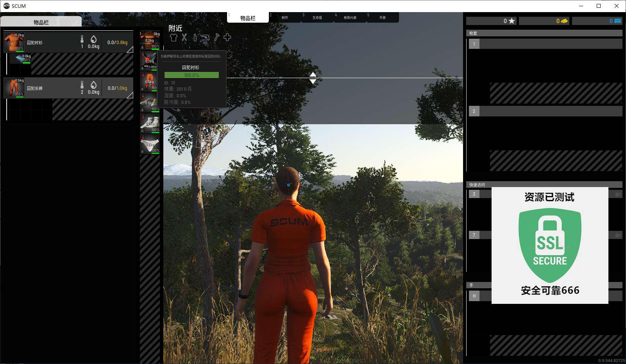This screenshot has width=626, height=364.
Task: Click the 囚犯衬衫 shirt thumbnail in inventory
Action: (14, 42)
